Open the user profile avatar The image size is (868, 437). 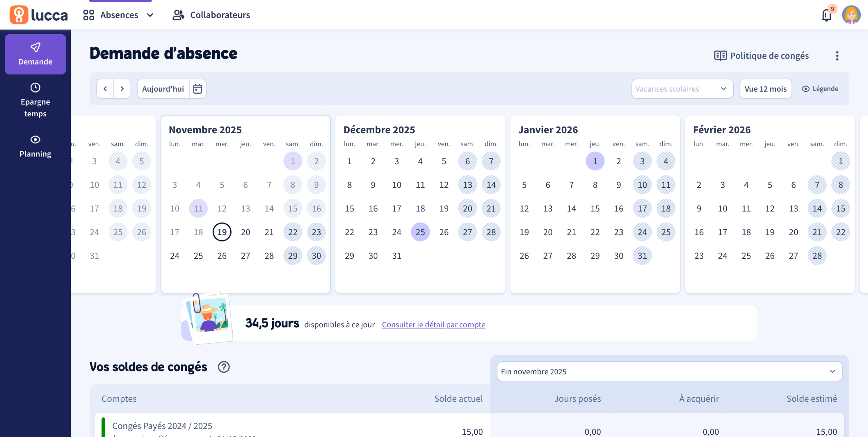click(x=851, y=15)
